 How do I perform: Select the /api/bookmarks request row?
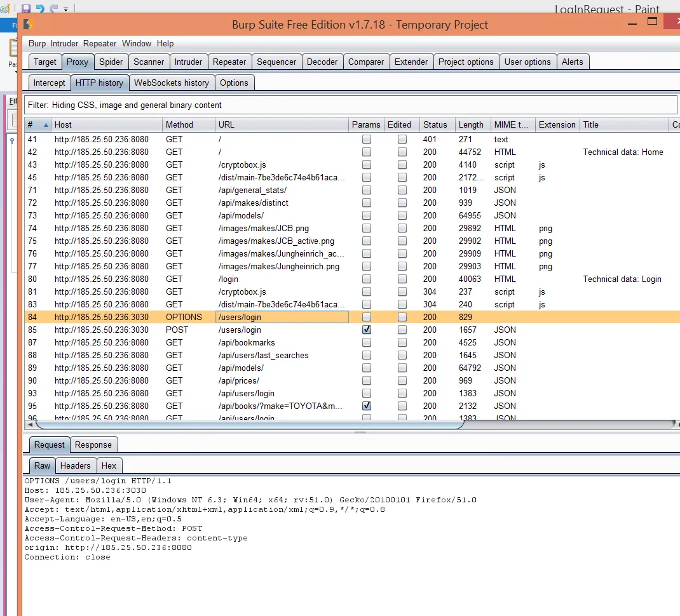(352, 342)
